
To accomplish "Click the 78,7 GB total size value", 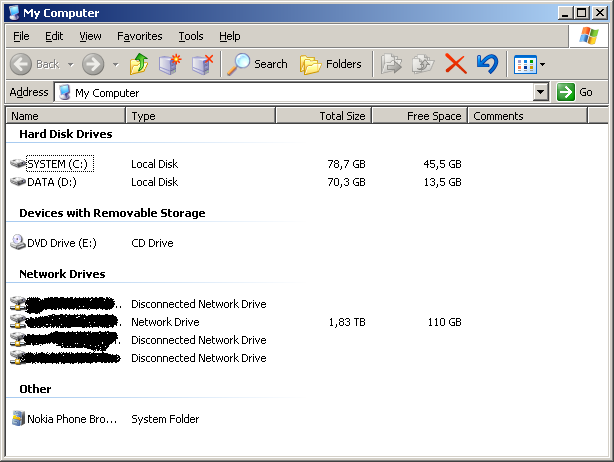I will click(x=346, y=164).
